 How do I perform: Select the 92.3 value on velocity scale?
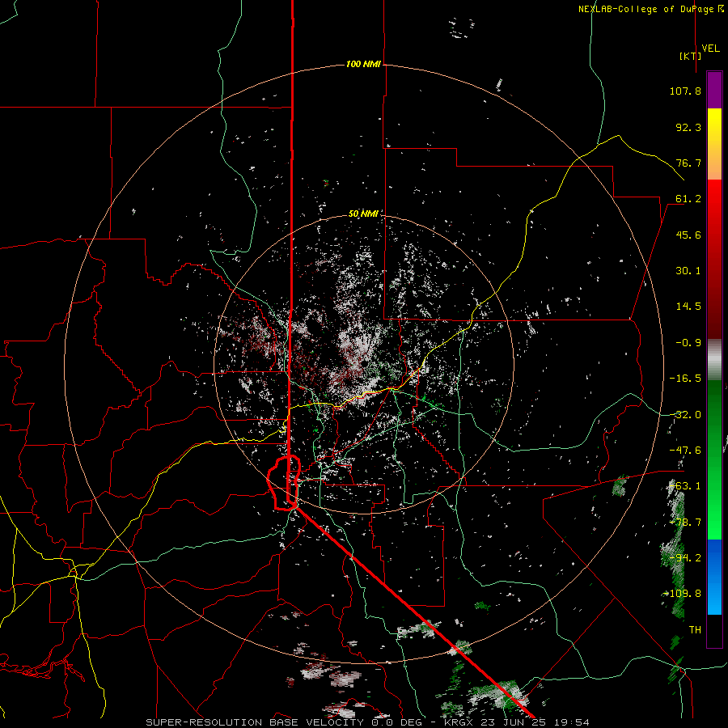[688, 127]
